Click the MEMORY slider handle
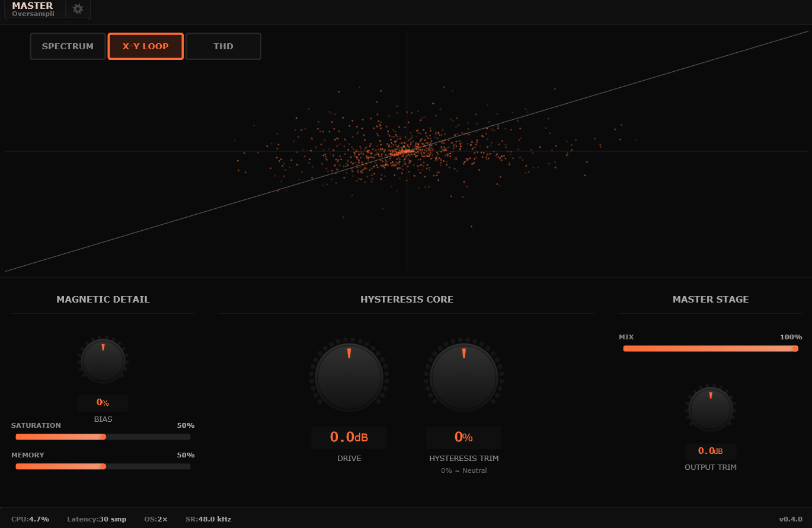Viewport: 812px width, 528px height. [x=103, y=466]
